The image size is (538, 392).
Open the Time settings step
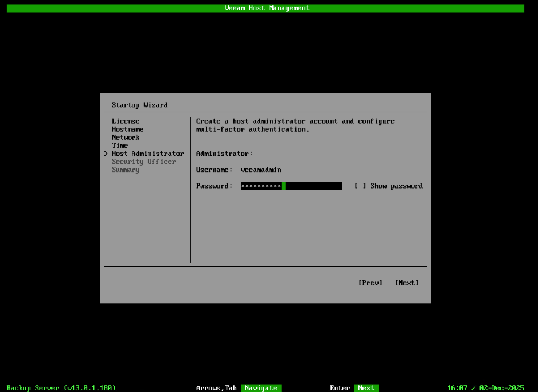(120, 145)
